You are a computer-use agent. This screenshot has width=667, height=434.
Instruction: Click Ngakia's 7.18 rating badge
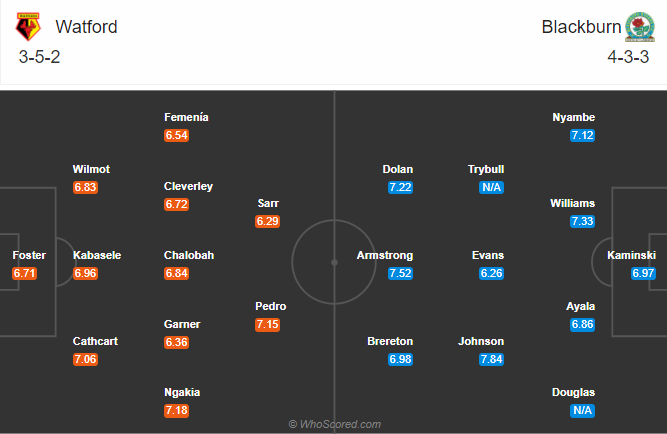coord(176,410)
